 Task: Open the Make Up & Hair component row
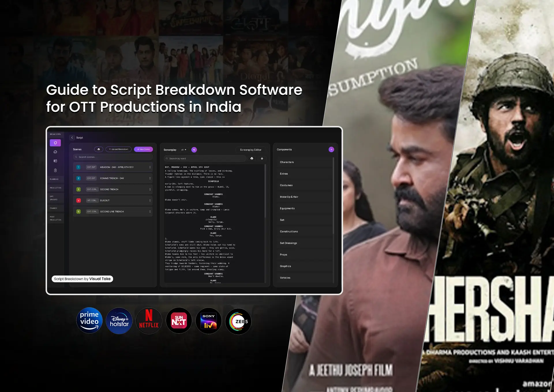pyautogui.click(x=304, y=197)
